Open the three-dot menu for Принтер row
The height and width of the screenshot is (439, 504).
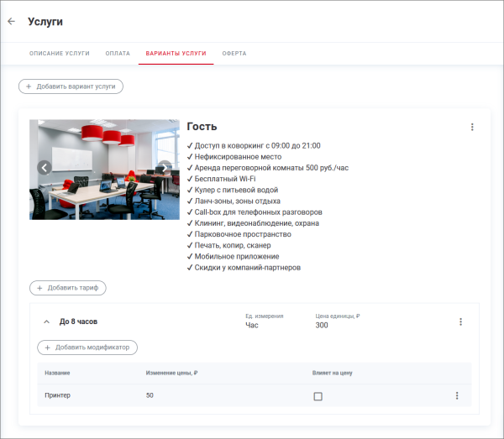457,395
